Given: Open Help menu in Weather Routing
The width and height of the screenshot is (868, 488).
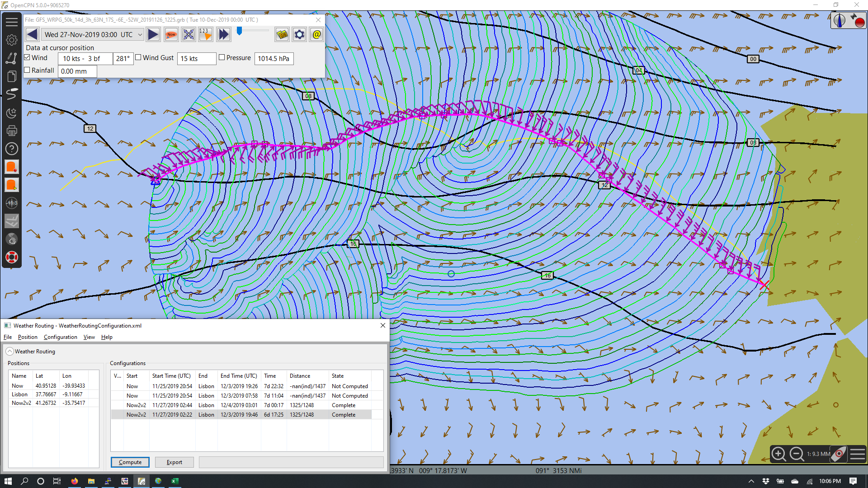Looking at the screenshot, I should [107, 337].
